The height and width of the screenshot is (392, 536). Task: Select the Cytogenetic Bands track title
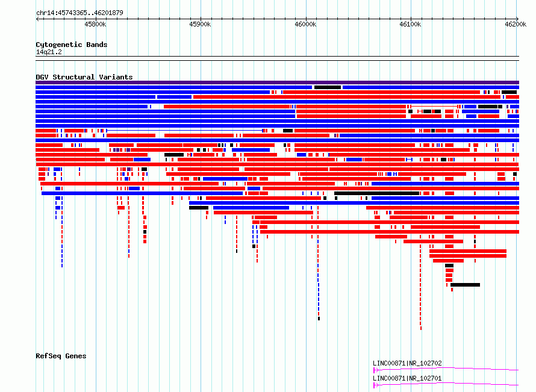click(x=72, y=45)
